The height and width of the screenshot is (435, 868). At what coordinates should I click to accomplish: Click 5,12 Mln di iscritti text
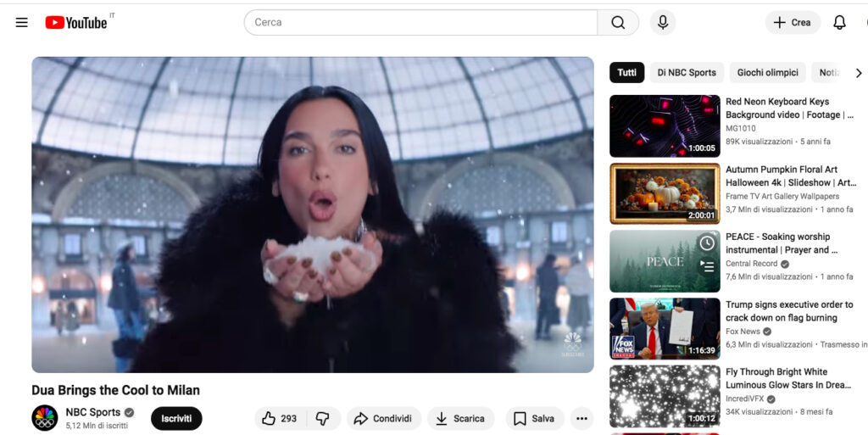click(97, 426)
